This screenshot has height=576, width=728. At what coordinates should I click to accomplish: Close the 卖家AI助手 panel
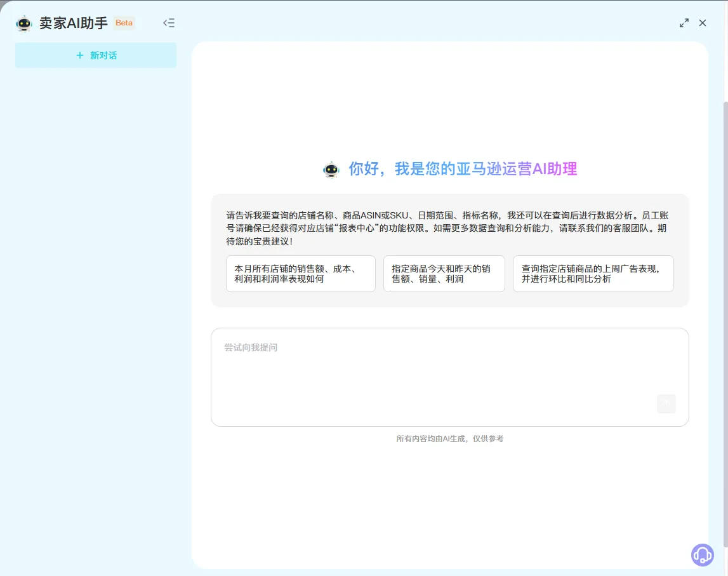coord(703,23)
